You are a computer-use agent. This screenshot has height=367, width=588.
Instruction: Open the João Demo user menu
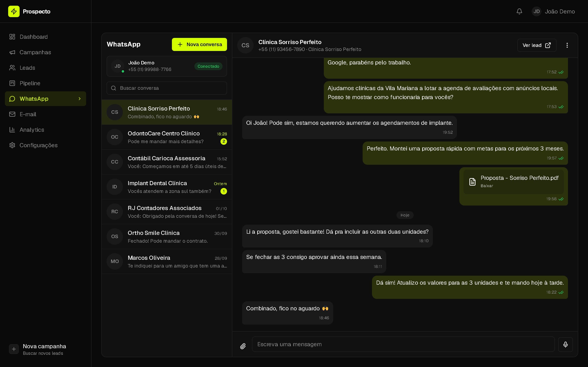coord(553,11)
